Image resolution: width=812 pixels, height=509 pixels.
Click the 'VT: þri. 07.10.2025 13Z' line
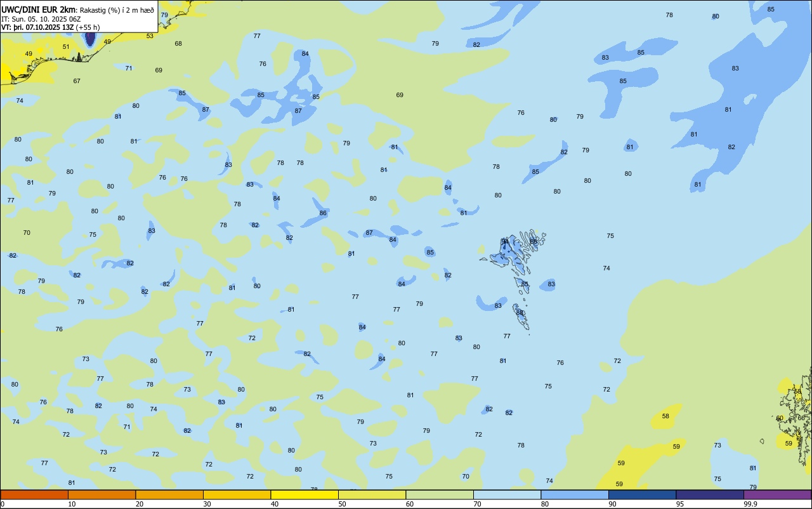pos(37,27)
